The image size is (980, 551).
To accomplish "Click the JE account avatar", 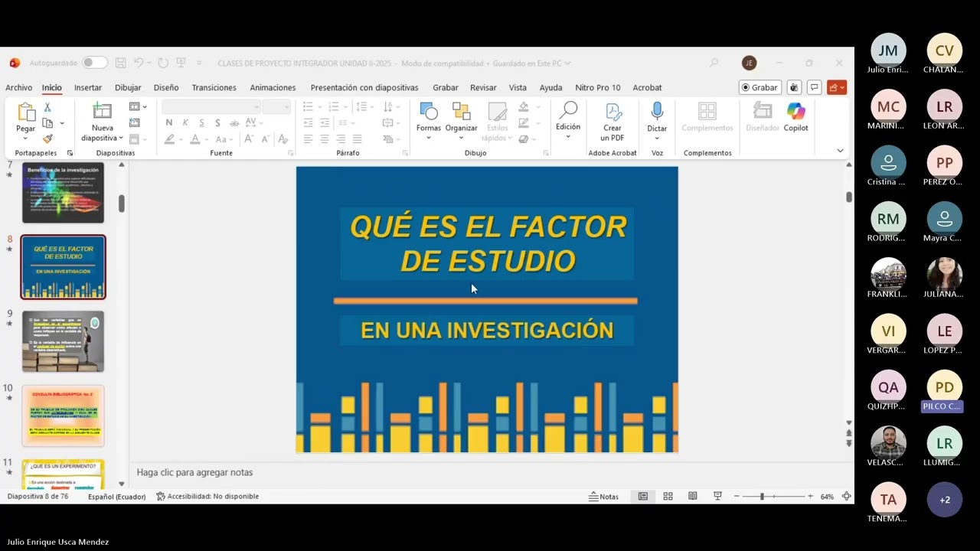I will coord(749,63).
